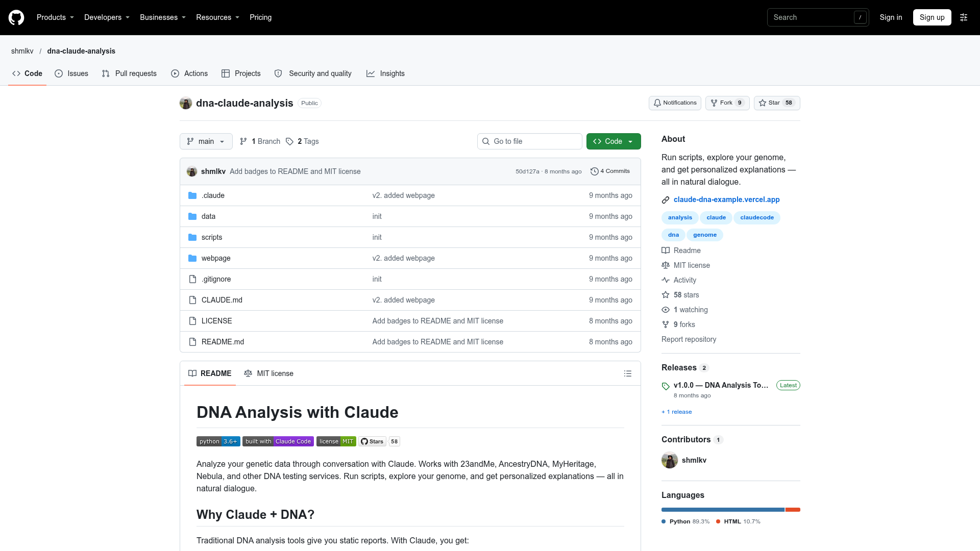Screen dimensions: 980x551
Task: Click the Sign up button
Action: tap(932, 17)
